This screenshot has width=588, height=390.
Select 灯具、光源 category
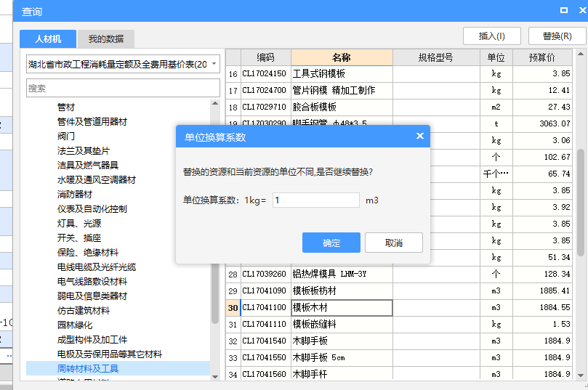79,224
